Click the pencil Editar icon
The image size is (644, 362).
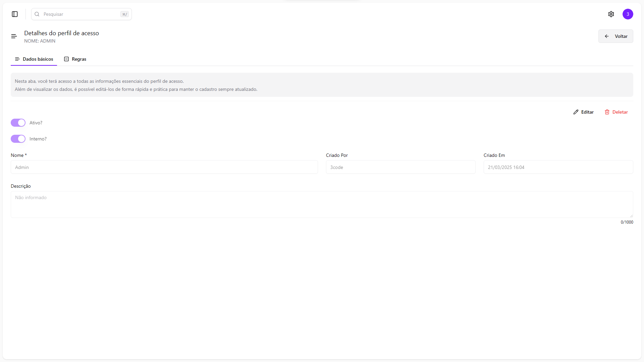[576, 112]
